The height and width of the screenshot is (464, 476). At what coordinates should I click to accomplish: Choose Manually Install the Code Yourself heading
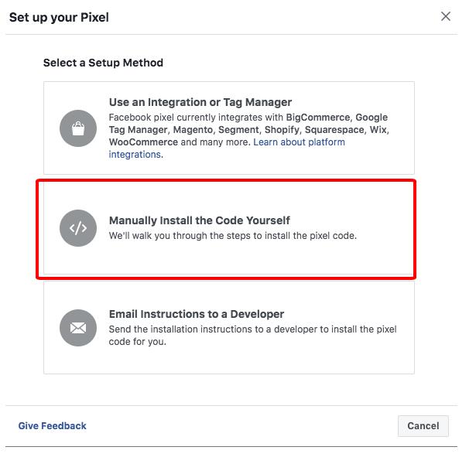(x=200, y=220)
